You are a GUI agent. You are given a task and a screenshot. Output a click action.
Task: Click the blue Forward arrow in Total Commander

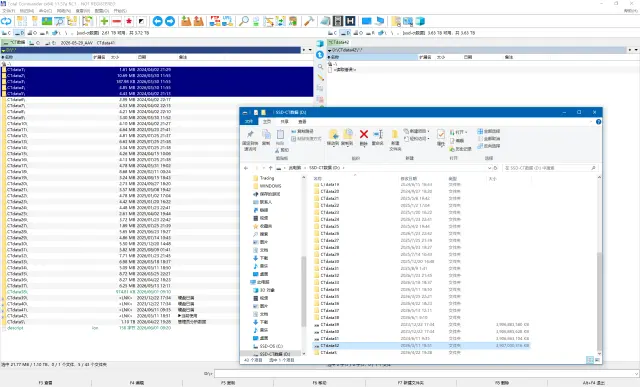pos(170,21)
